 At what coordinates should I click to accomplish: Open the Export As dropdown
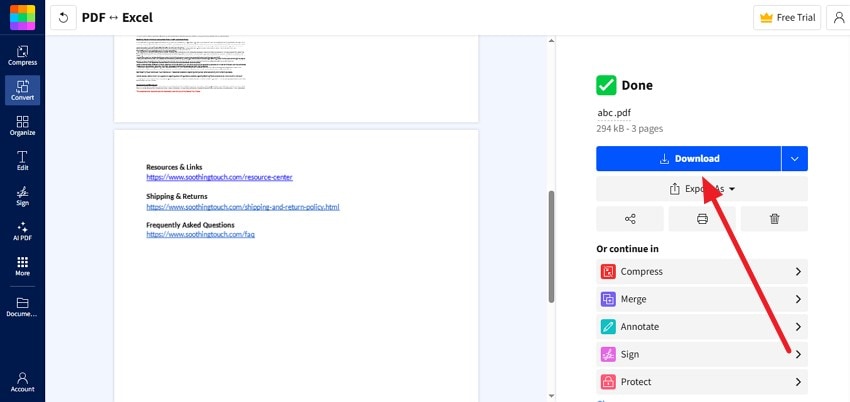tap(702, 189)
